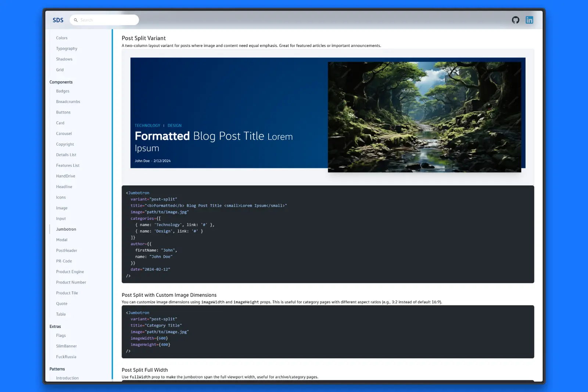Open the Details List sidebar item
Screen dimensions: 588x392
click(x=66, y=155)
